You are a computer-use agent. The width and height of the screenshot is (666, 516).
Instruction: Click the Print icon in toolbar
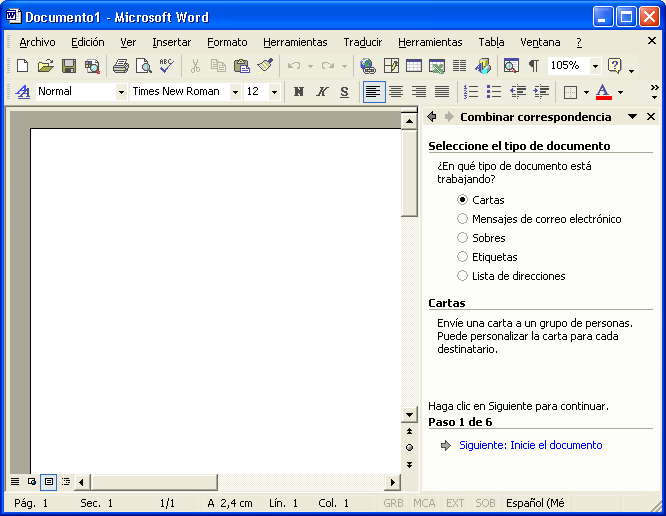(120, 66)
